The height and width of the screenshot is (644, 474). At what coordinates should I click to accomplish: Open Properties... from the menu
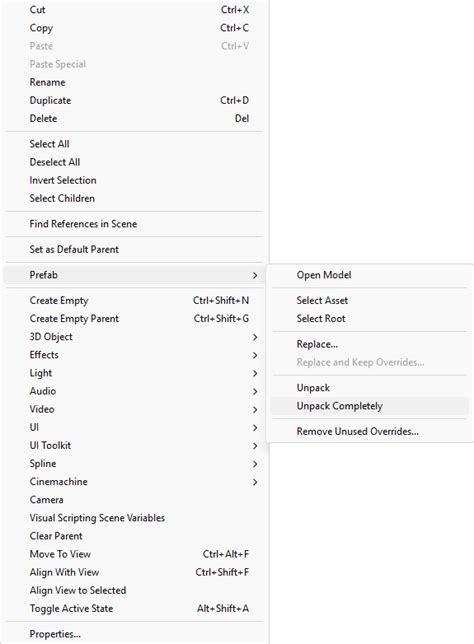coord(134,634)
